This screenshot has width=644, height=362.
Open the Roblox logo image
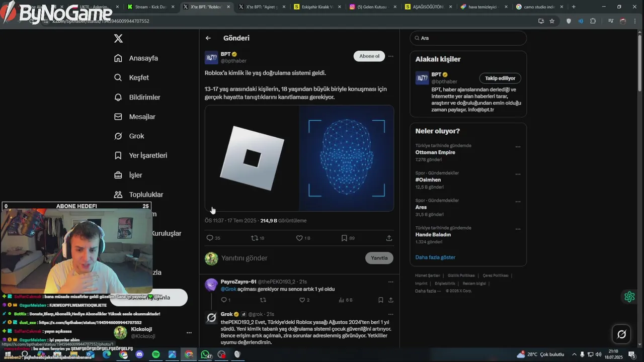tap(252, 158)
